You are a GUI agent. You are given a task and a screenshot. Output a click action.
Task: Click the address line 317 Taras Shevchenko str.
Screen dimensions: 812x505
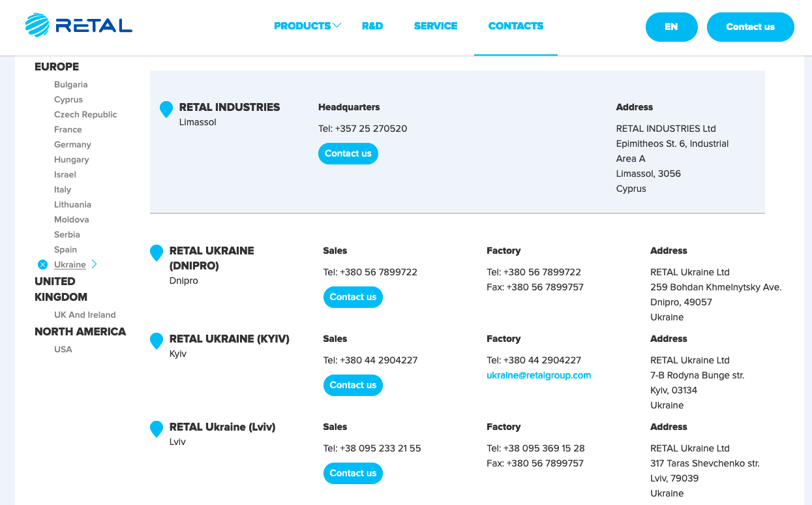(x=705, y=463)
